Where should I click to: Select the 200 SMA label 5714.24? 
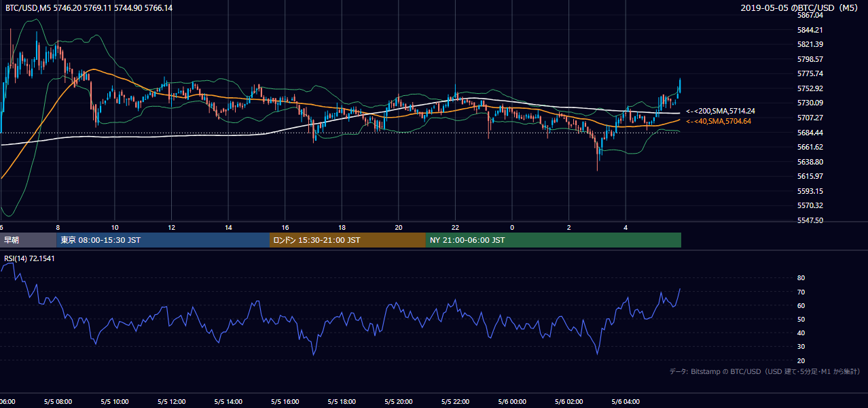click(721, 111)
